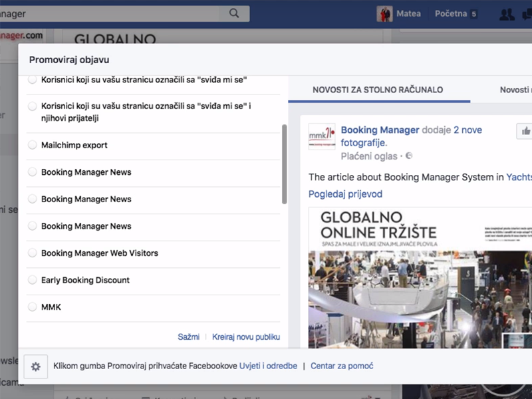Click the search magnifier icon
Image resolution: width=532 pixels, height=399 pixels.
[x=234, y=13]
